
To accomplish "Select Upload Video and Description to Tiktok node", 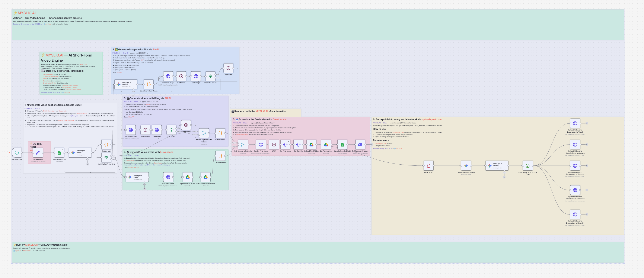I will pyautogui.click(x=575, y=123).
